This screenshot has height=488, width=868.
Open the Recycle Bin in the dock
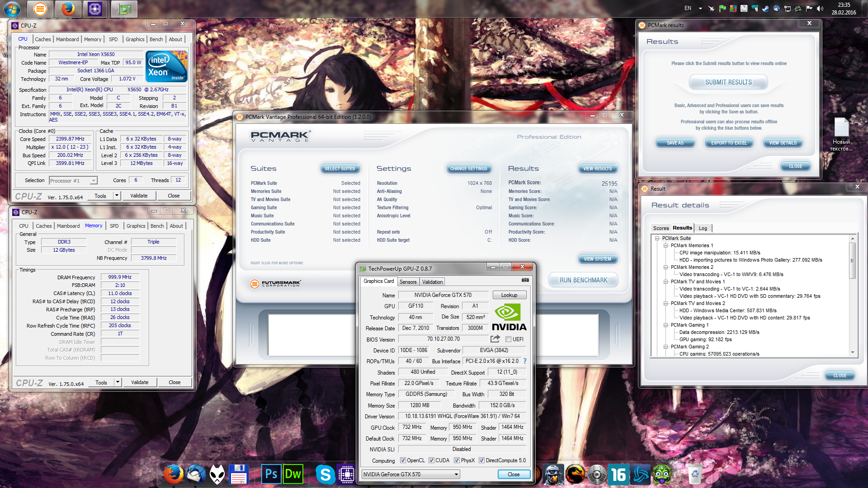pos(695,474)
